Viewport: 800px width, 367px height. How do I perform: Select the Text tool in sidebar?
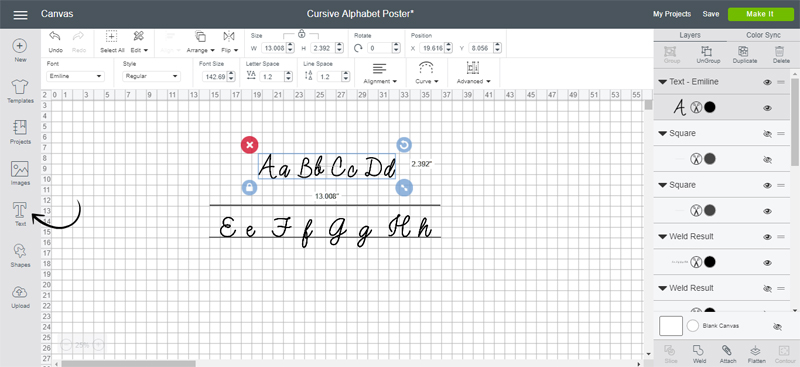click(20, 214)
